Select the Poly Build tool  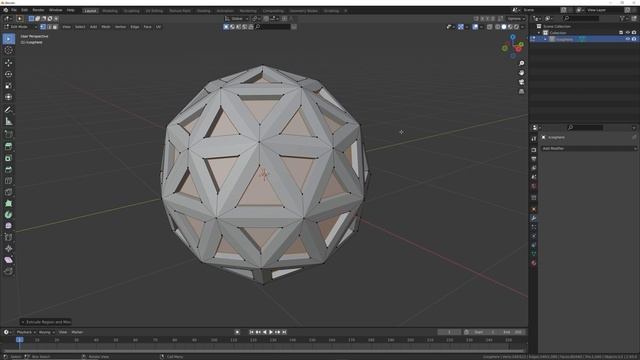[9, 204]
